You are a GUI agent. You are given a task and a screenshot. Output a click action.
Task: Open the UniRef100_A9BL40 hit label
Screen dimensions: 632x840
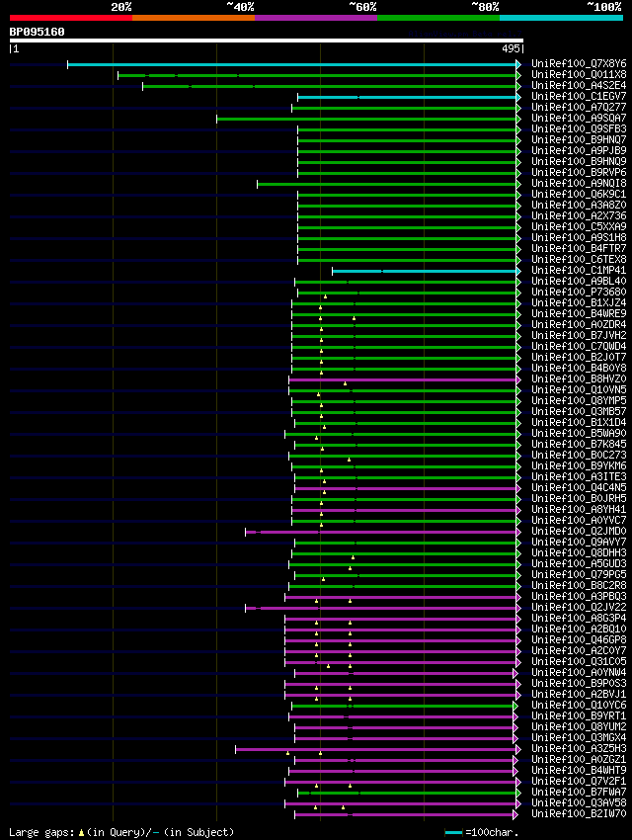click(579, 282)
